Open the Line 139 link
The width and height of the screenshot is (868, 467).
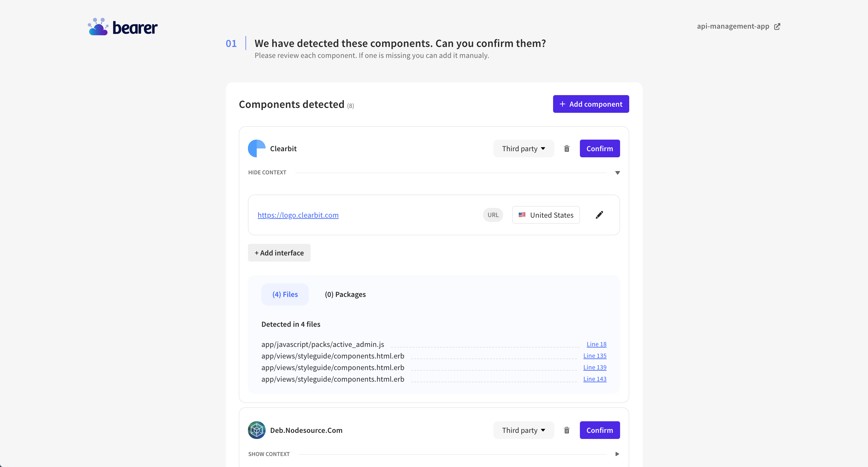595,367
